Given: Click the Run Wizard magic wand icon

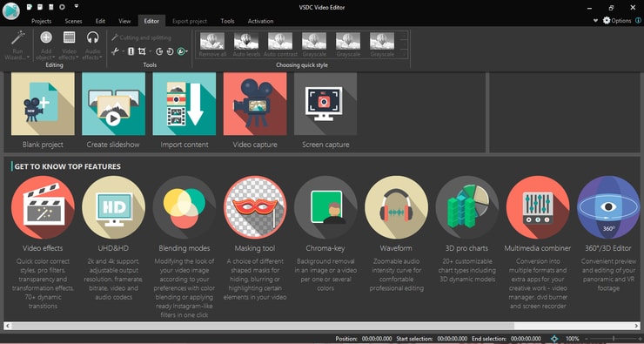Looking at the screenshot, I should click(x=17, y=38).
